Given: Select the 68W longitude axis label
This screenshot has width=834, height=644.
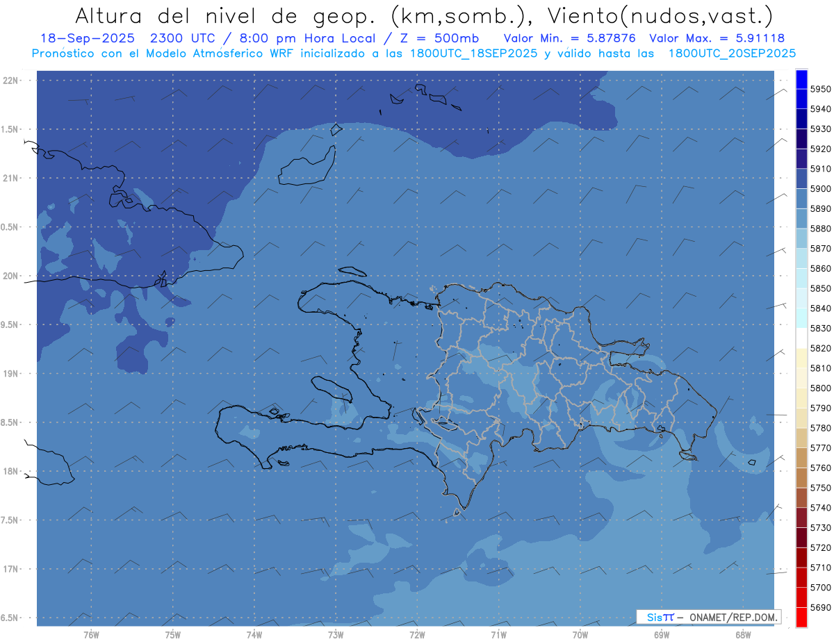Looking at the screenshot, I should [x=742, y=634].
